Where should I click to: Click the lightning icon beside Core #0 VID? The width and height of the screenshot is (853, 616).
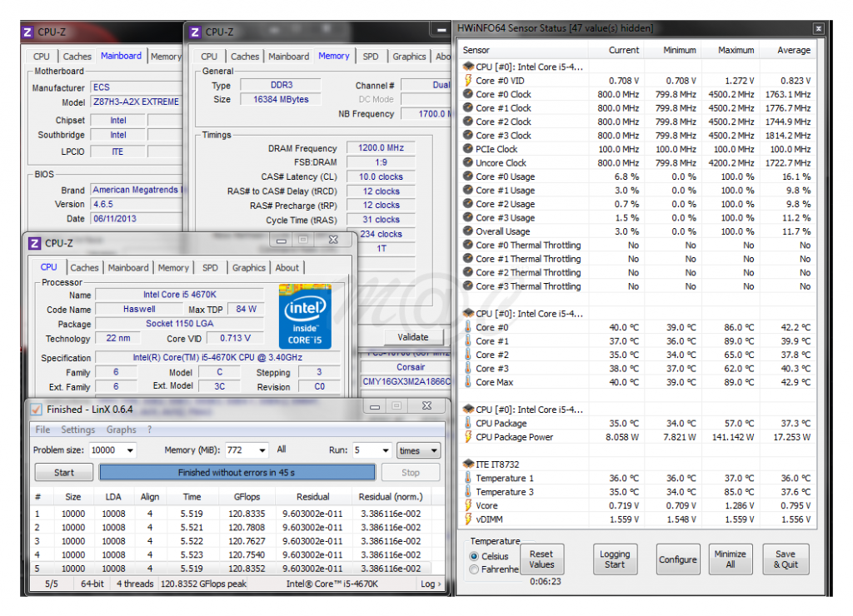[x=467, y=81]
